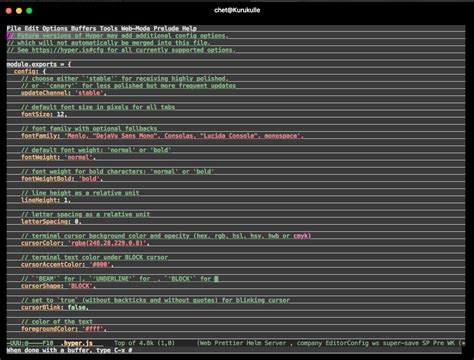
Task: Click the '// color of the text' comment
Action: point(57,322)
